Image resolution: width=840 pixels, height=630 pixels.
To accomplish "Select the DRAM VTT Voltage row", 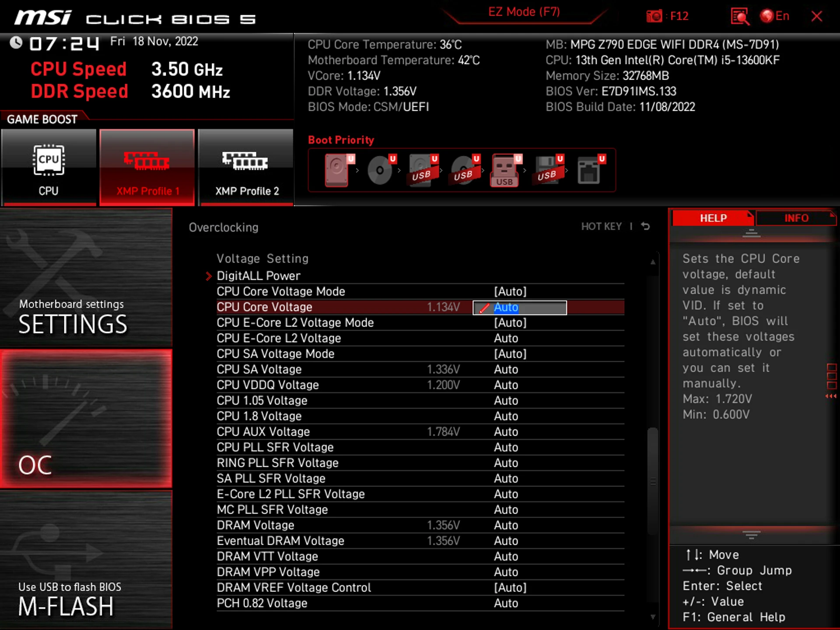I will pos(420,556).
